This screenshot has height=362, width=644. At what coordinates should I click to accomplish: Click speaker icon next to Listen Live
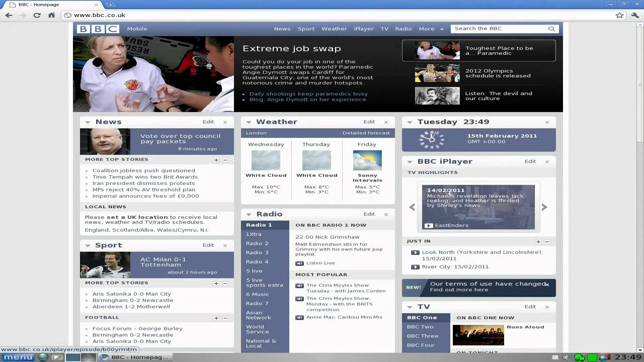click(299, 263)
